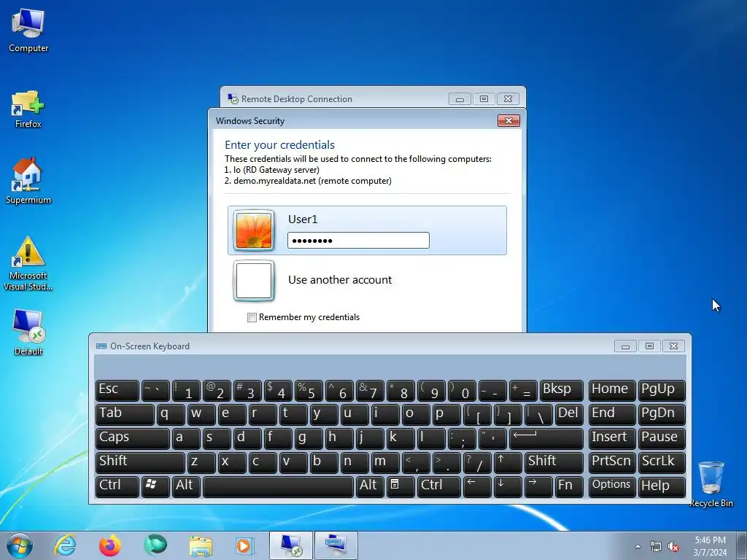Switch to Remote Desktop Connection taskbar button
Screen dimensions: 747x560
[291, 545]
